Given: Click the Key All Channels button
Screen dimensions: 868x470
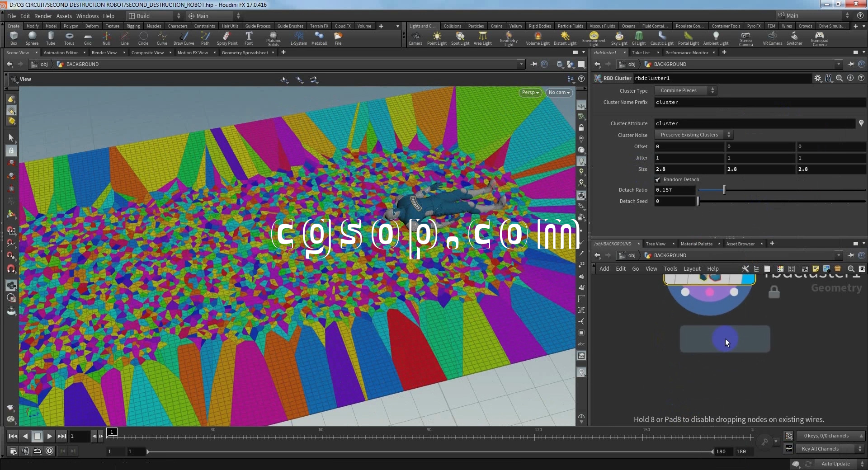Looking at the screenshot, I should pyautogui.click(x=820, y=449).
